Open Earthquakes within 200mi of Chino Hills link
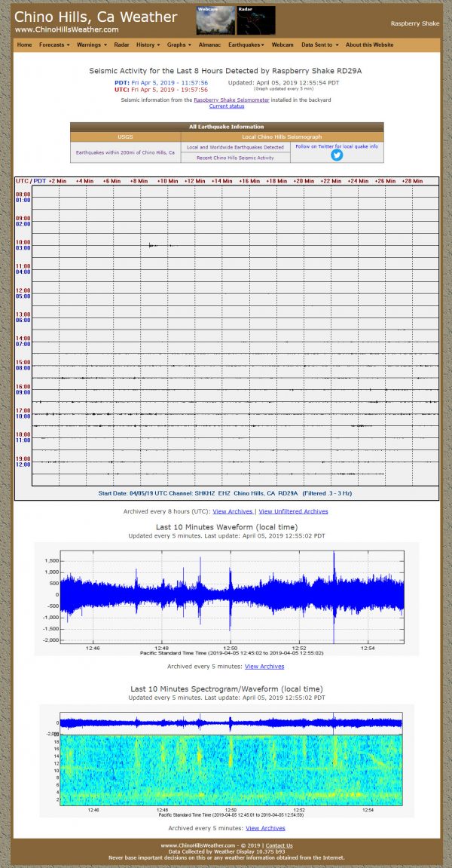This screenshot has height=868, width=452. [125, 152]
